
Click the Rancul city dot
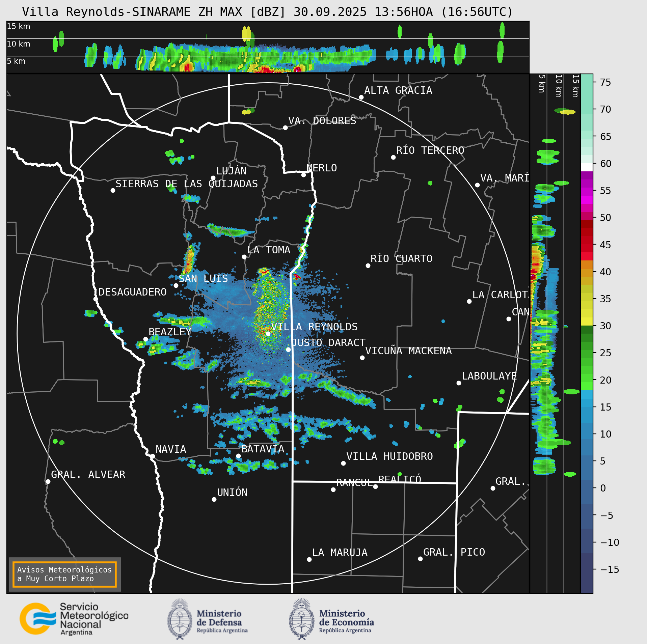click(x=333, y=489)
